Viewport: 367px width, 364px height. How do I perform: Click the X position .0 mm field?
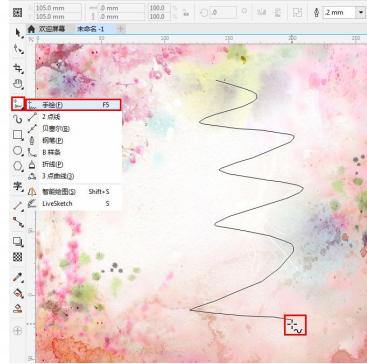122,8
